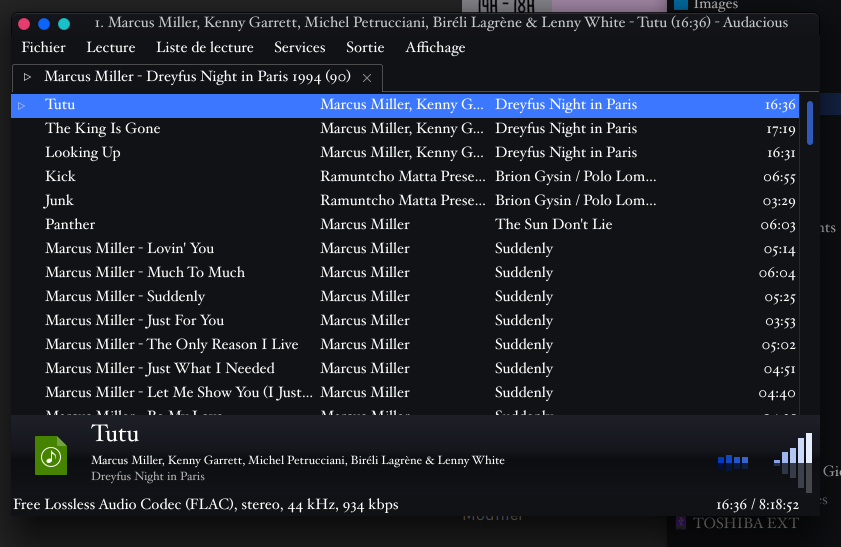The height and width of the screenshot is (547, 841).
Task: Open the Affichage menu
Action: pyautogui.click(x=436, y=47)
